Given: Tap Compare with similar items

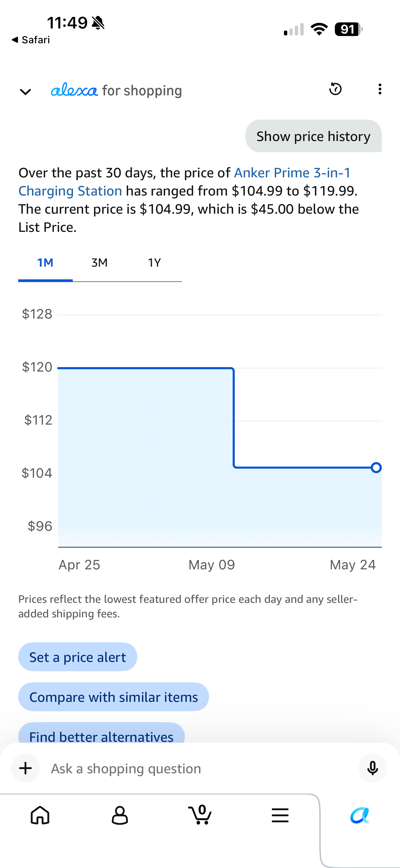Looking at the screenshot, I should (113, 696).
